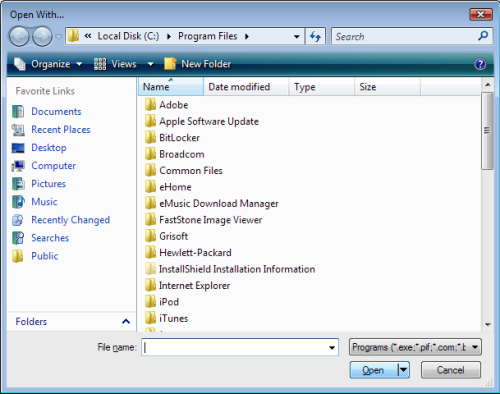
Task: Open Recent Places favorite link
Action: click(61, 129)
